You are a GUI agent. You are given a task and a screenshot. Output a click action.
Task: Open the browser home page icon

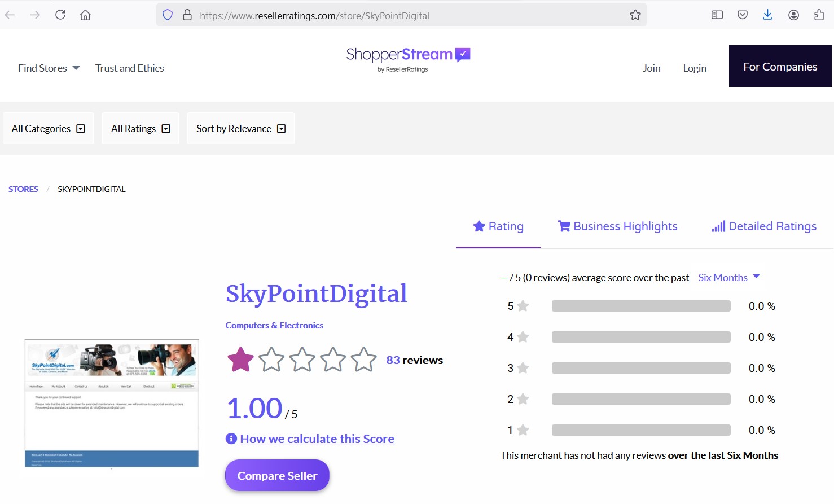[x=85, y=15]
